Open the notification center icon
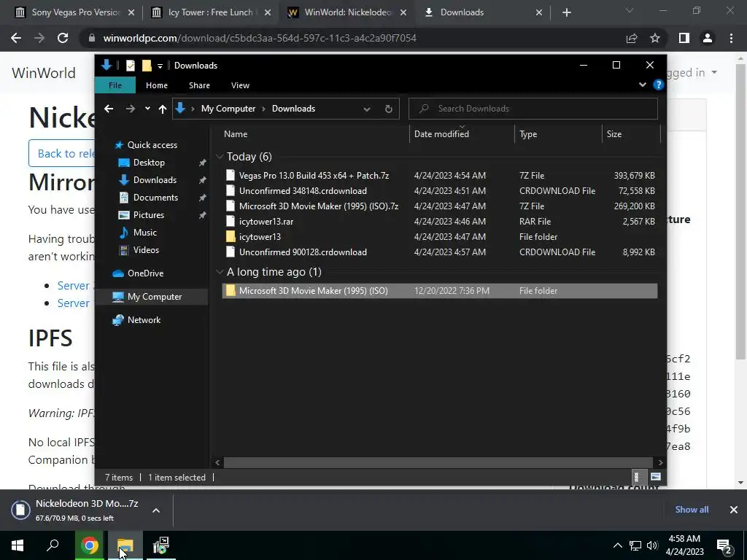The width and height of the screenshot is (747, 560). 724,545
